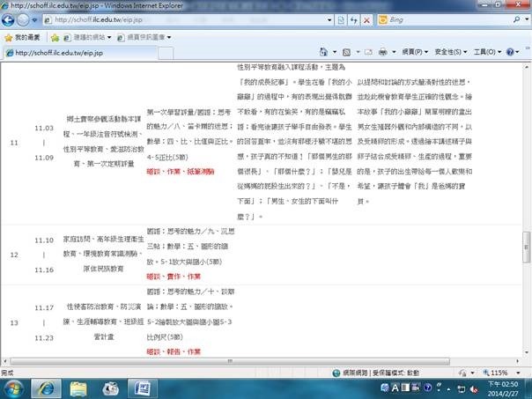Click the Back navigation button
532x399 pixels.
coord(11,18)
